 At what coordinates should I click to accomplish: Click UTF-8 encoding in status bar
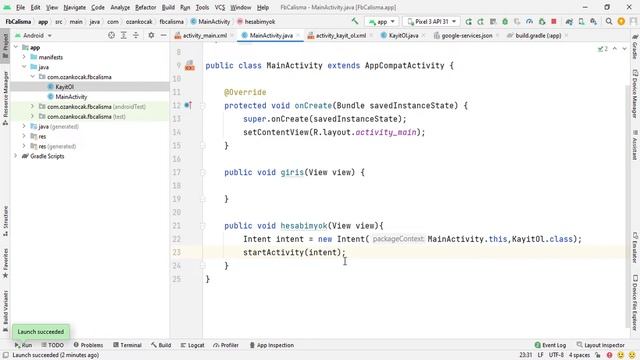(556, 355)
